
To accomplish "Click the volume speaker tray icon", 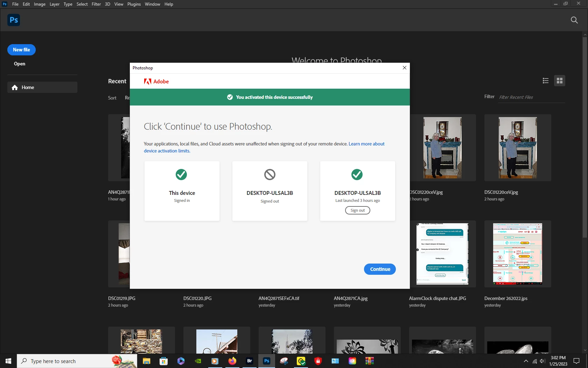I will (x=542, y=361).
